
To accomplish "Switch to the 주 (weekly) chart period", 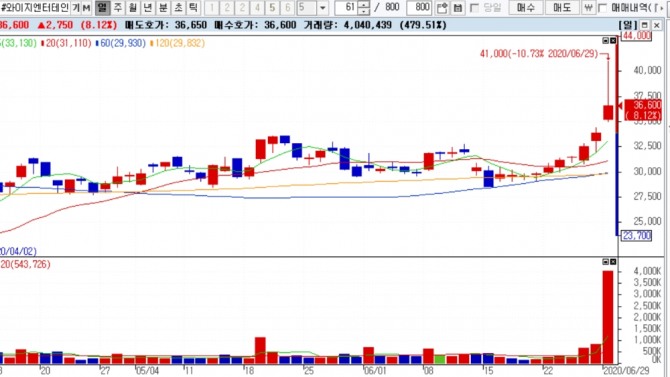I will point(118,7).
